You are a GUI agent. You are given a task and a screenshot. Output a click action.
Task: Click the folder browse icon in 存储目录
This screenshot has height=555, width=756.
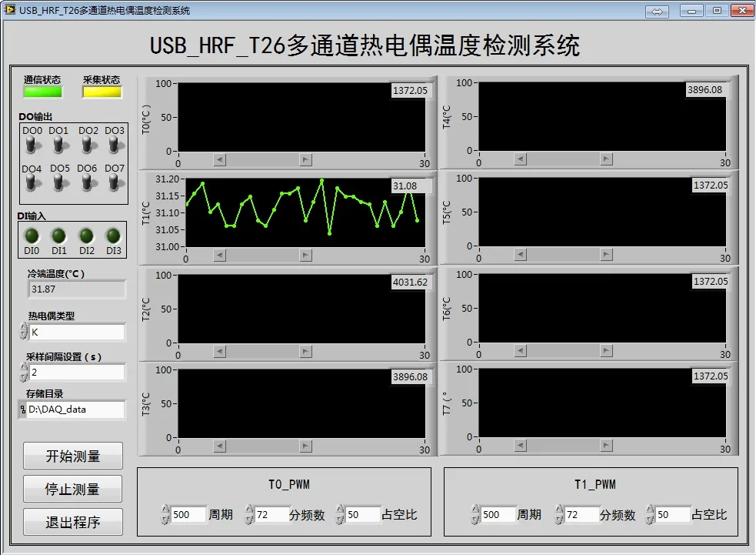click(22, 410)
